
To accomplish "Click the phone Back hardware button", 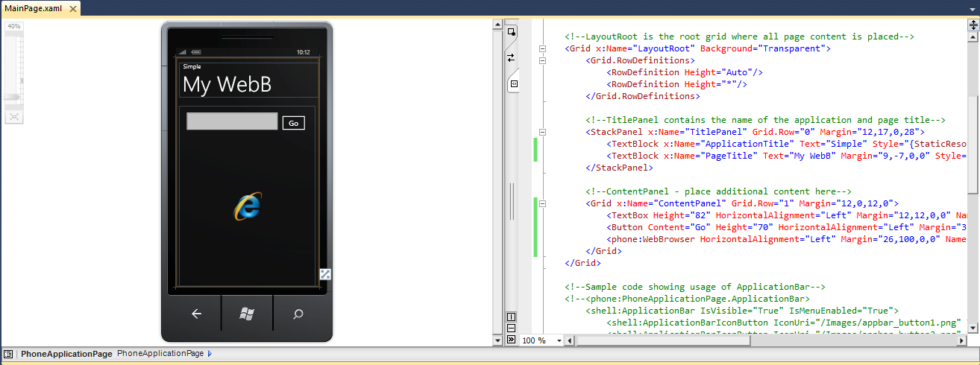I will [196, 314].
